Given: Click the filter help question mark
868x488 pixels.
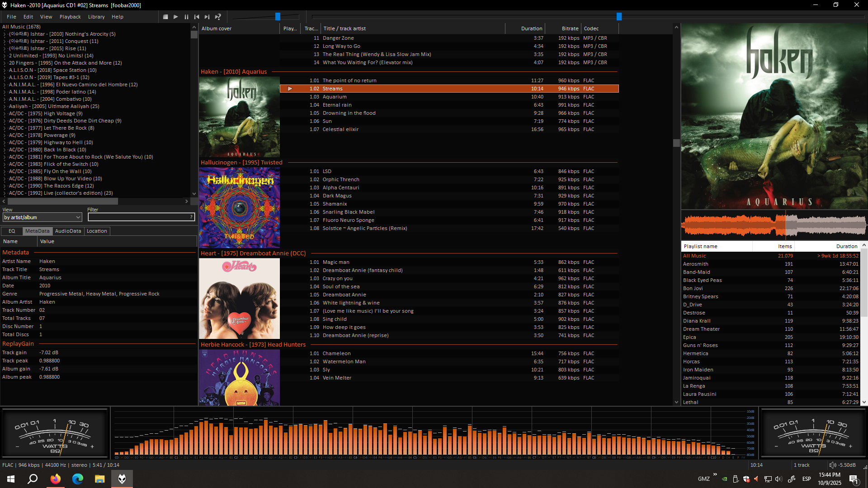Looking at the screenshot, I should coord(191,217).
